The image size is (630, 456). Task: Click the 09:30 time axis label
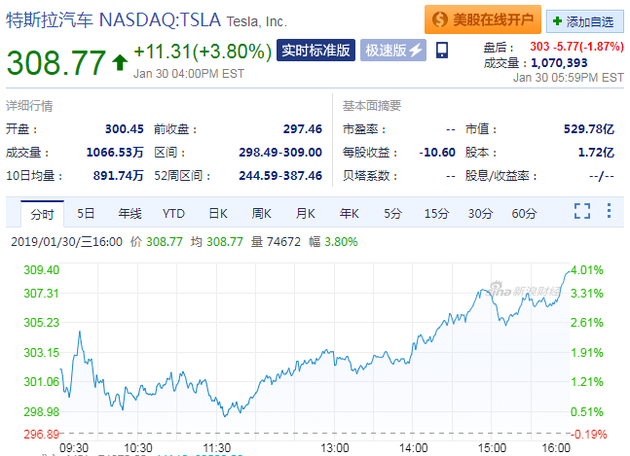coord(74,448)
